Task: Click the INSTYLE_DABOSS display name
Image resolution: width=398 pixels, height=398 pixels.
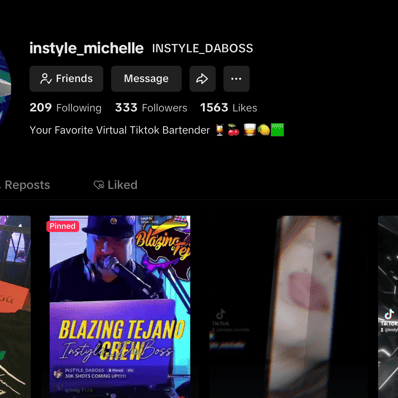Action: tap(203, 48)
